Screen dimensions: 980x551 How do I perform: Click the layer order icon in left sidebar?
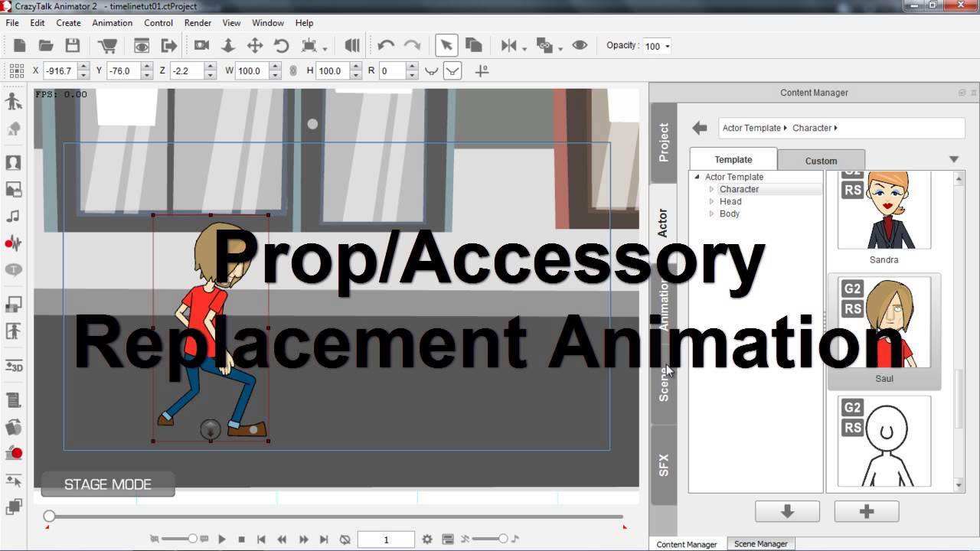(x=13, y=506)
